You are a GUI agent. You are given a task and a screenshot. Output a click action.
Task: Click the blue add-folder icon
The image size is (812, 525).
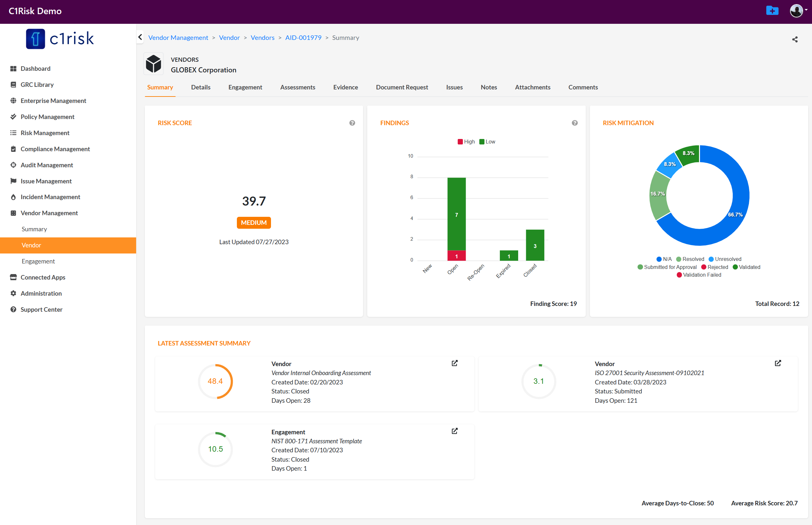772,11
